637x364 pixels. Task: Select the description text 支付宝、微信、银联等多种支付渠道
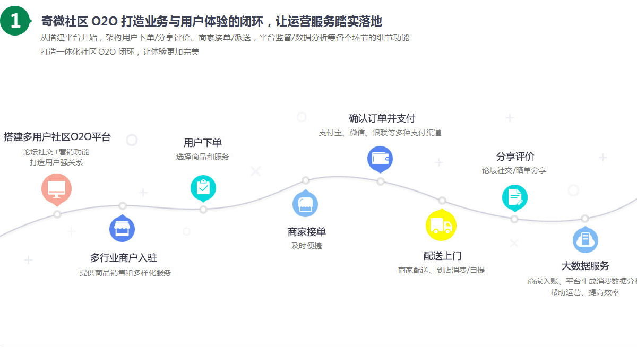380,133
